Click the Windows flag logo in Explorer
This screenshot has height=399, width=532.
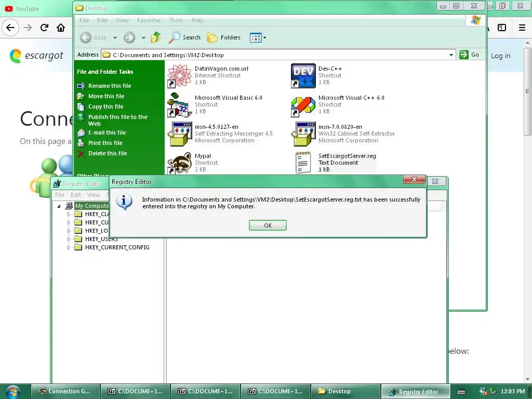coord(475,20)
